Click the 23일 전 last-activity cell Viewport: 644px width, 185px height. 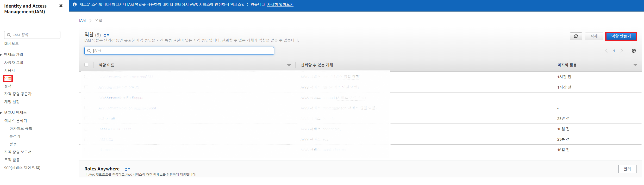(563, 119)
